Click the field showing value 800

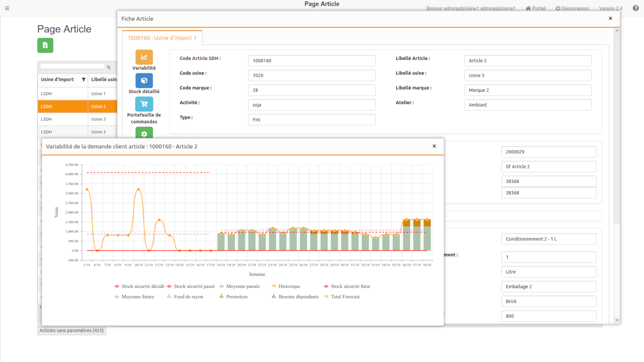pyautogui.click(x=549, y=316)
